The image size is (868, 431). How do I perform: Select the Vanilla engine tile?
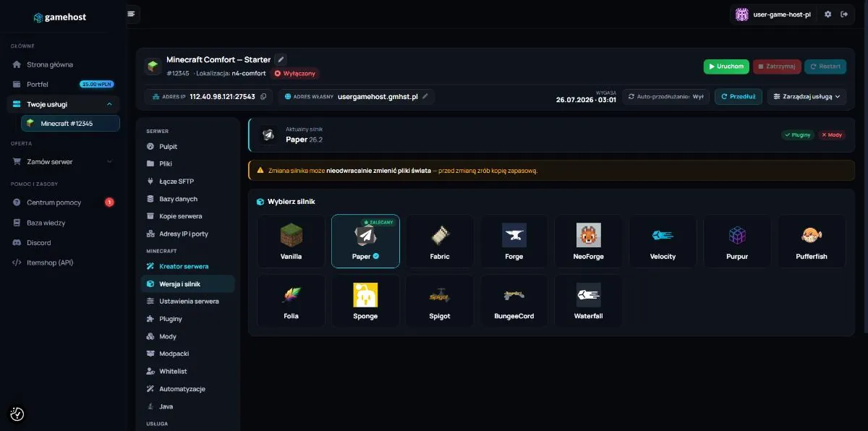pos(291,241)
